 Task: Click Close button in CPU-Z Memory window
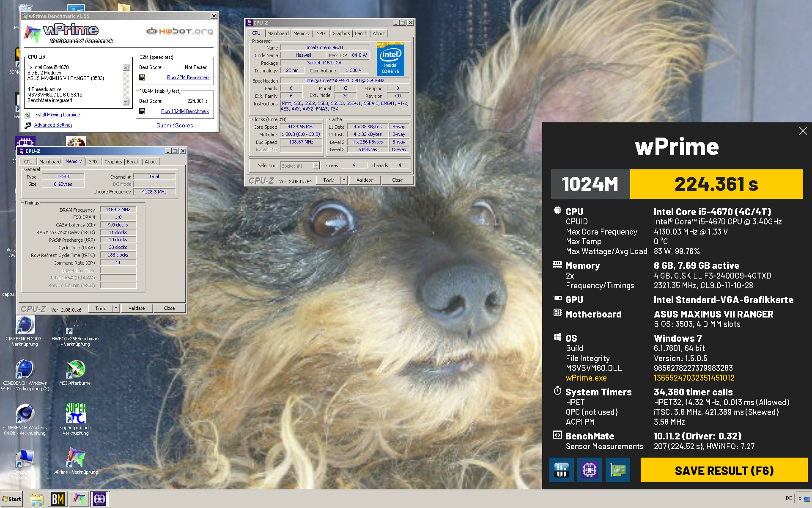(169, 308)
